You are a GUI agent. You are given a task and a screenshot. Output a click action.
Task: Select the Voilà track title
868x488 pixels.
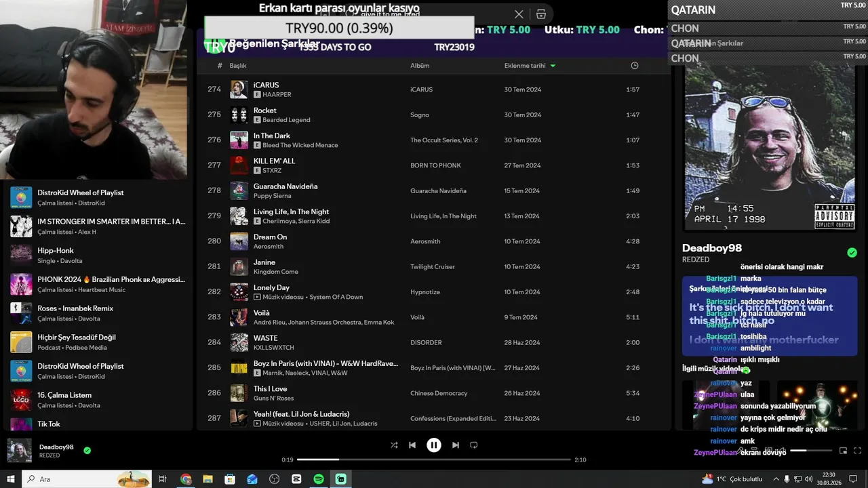(261, 313)
